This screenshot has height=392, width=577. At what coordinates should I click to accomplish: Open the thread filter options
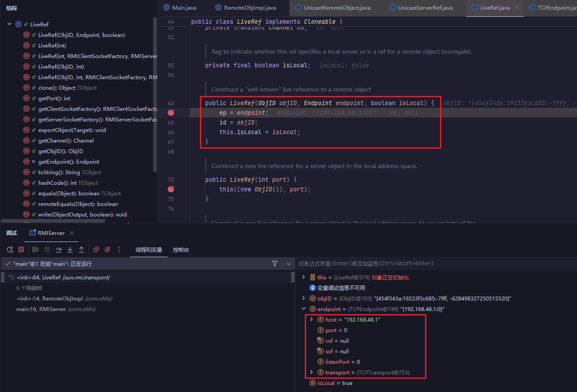coord(275,264)
